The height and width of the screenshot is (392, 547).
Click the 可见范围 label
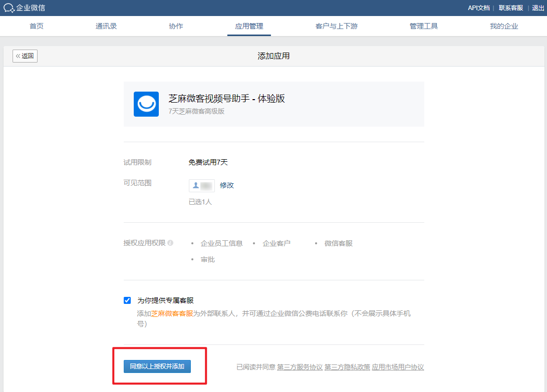[x=137, y=183]
